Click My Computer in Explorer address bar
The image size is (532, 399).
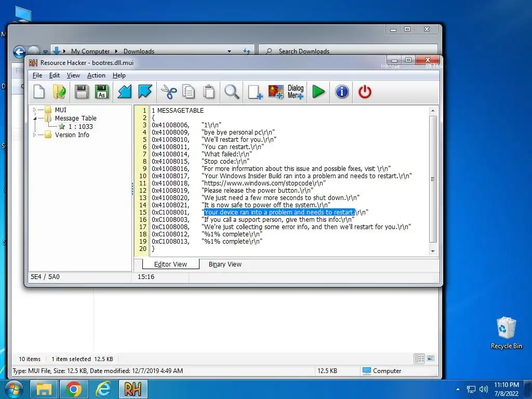(90, 51)
